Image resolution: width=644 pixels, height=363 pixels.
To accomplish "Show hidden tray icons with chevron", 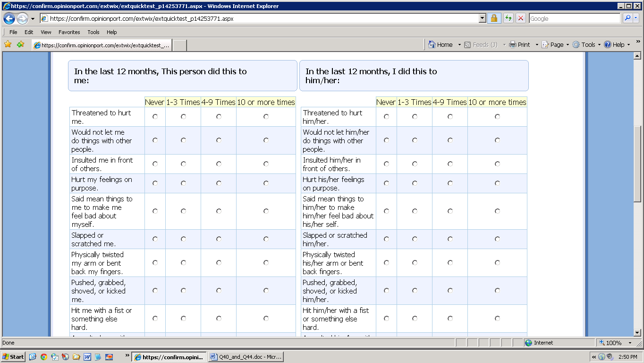I will point(594,357).
